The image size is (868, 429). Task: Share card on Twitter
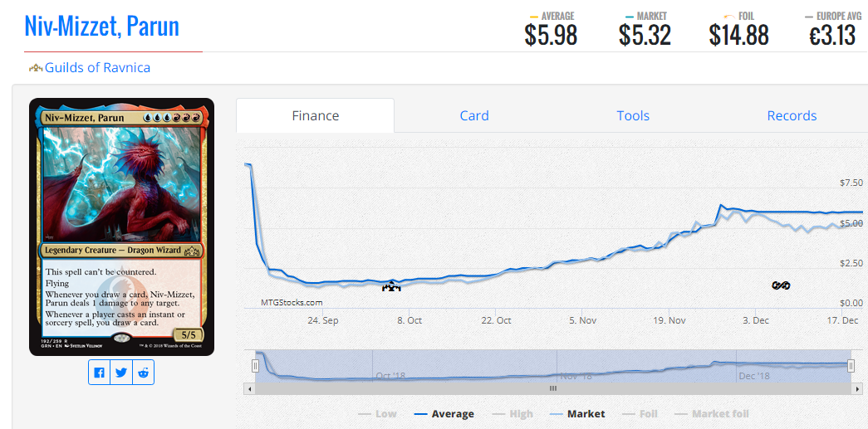(121, 373)
